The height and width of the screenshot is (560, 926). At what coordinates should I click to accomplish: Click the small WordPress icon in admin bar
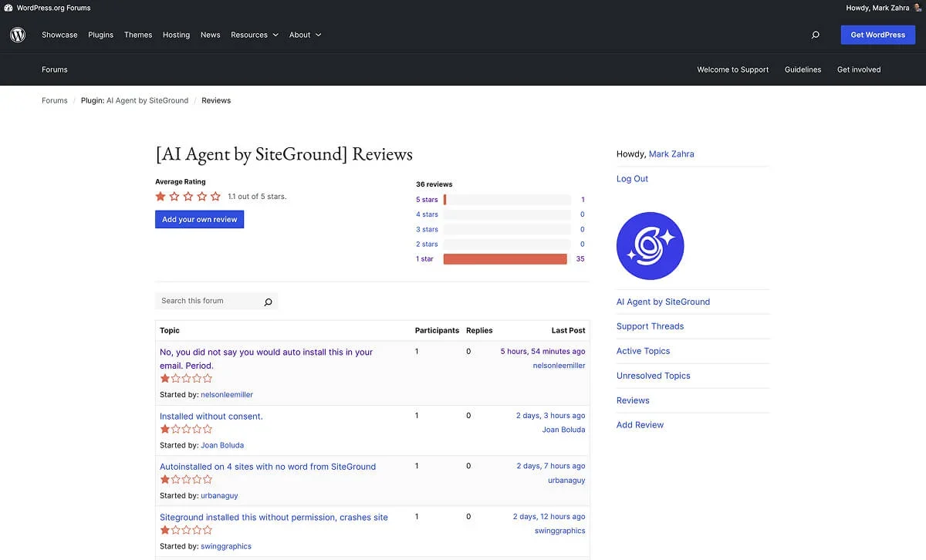pos(8,8)
